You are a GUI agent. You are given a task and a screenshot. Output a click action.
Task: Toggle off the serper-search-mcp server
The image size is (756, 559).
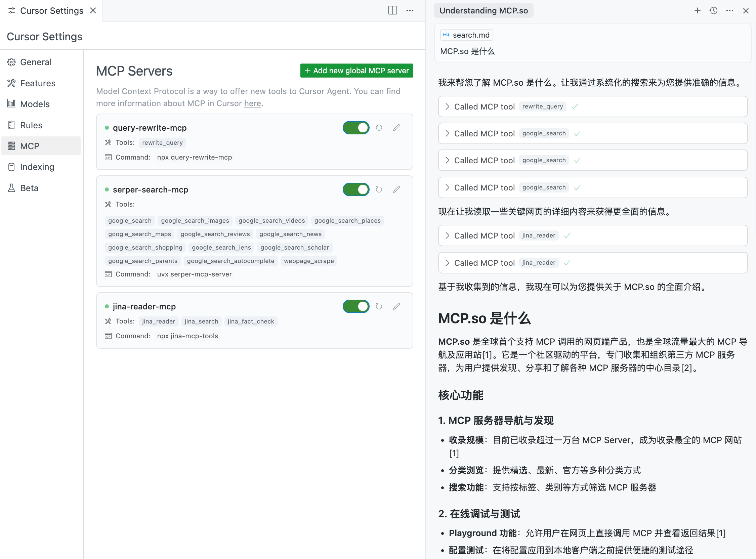[x=356, y=189]
